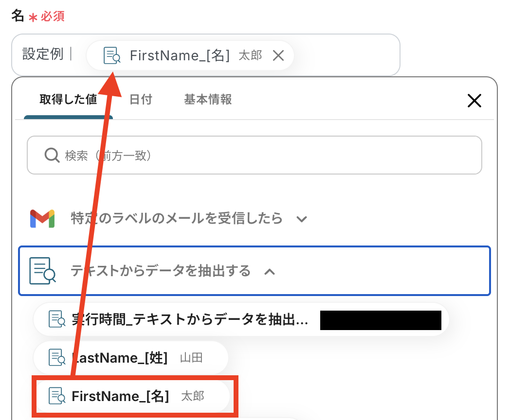Choose the FirstName_[名] 太郎 value

click(x=133, y=396)
